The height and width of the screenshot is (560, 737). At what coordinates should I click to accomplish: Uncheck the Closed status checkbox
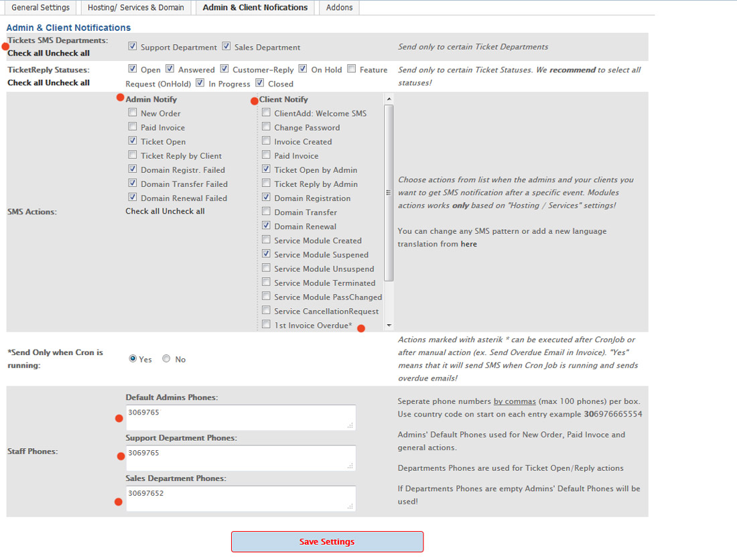(260, 82)
